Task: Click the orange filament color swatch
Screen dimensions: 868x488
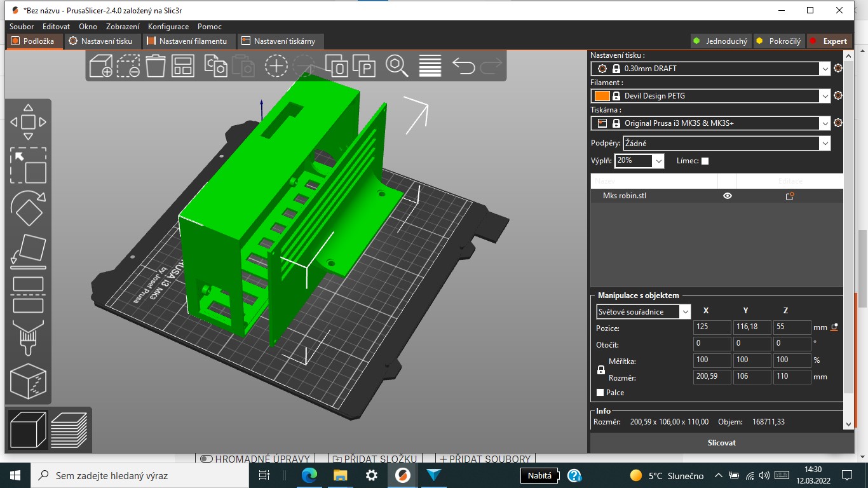Action: [601, 96]
